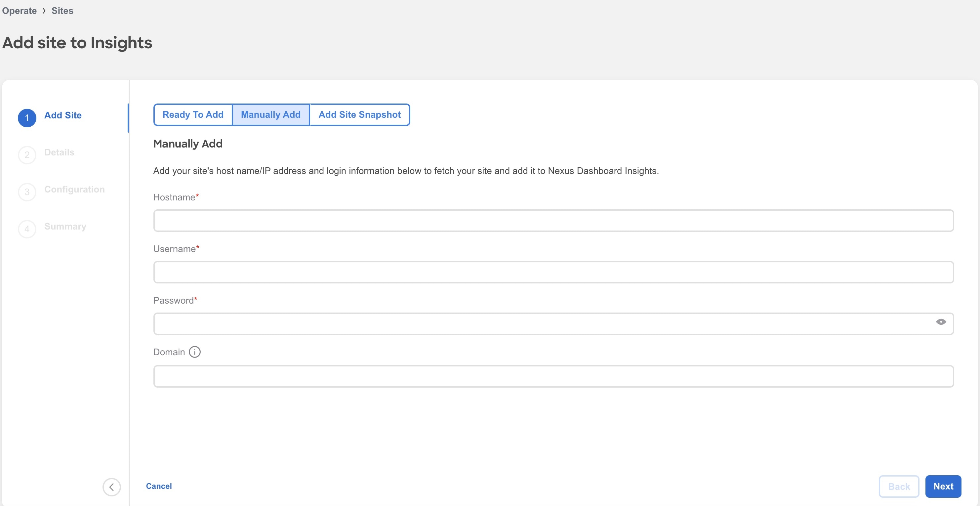980x506 pixels.
Task: Cancel adding the site
Action: point(159,486)
